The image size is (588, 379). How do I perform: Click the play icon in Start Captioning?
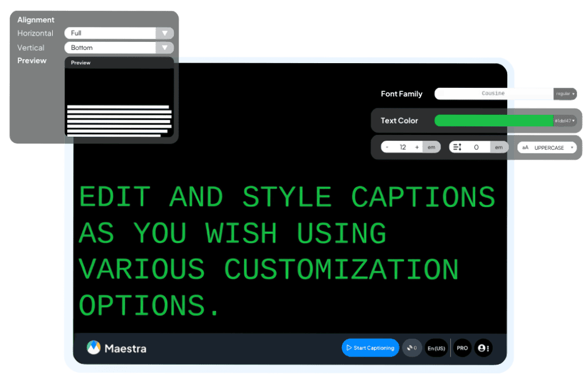coord(349,348)
